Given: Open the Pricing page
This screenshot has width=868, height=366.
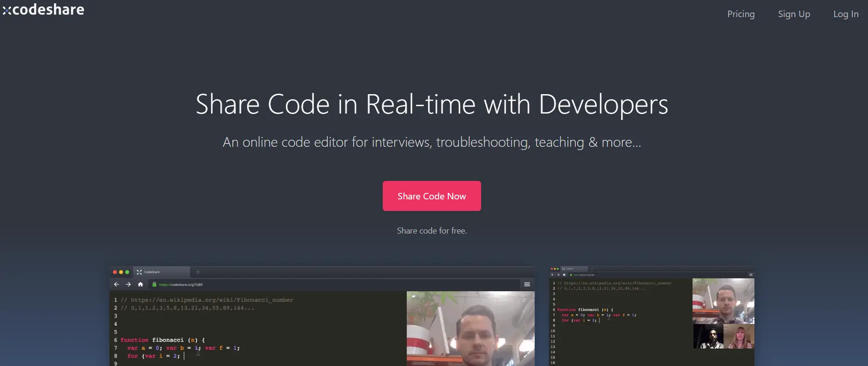Looking at the screenshot, I should (741, 14).
